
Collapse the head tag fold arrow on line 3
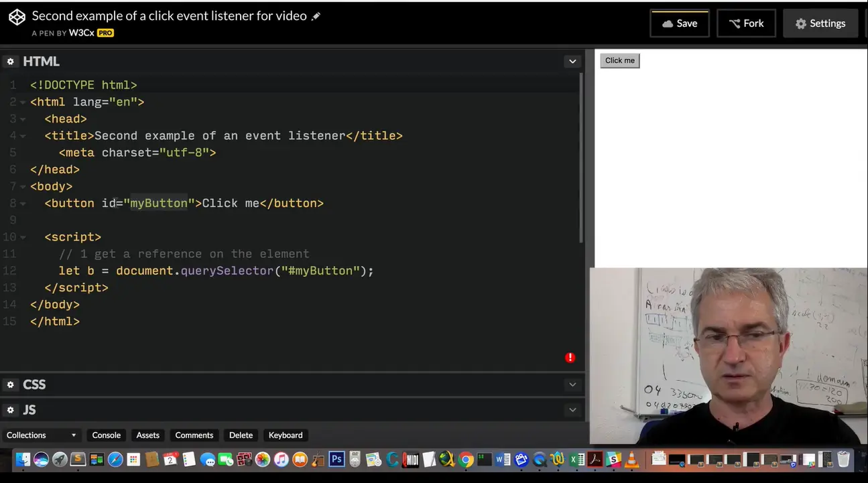[x=23, y=119]
